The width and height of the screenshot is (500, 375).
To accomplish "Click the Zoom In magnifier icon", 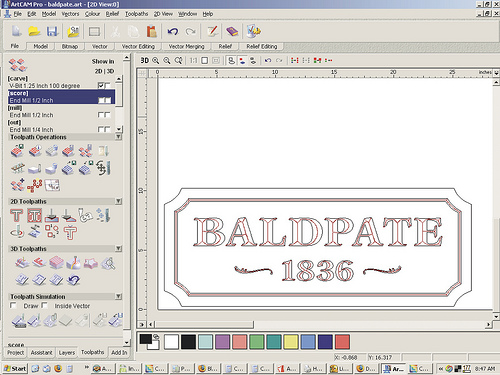I will [156, 60].
